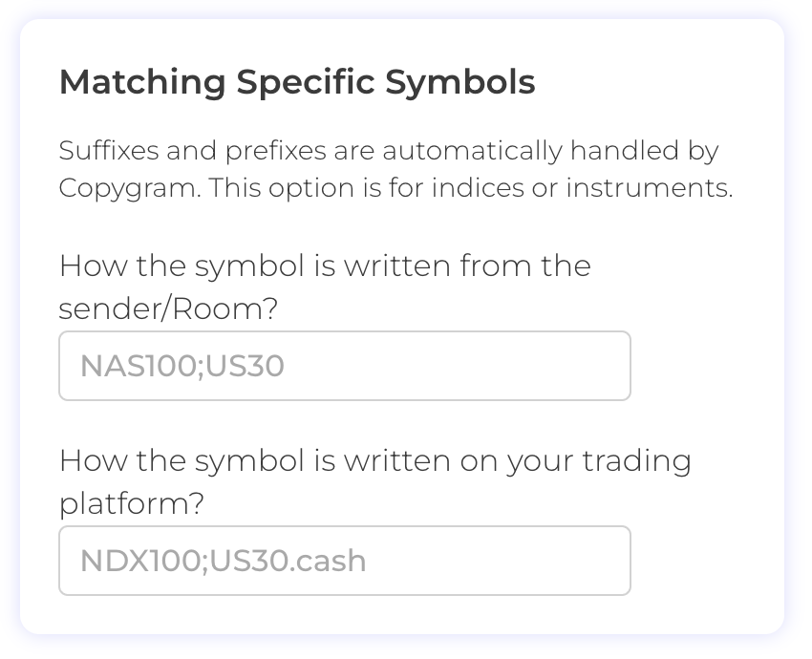Click the "platform?" label text
Screen dimensions: 812x659
(x=132, y=503)
